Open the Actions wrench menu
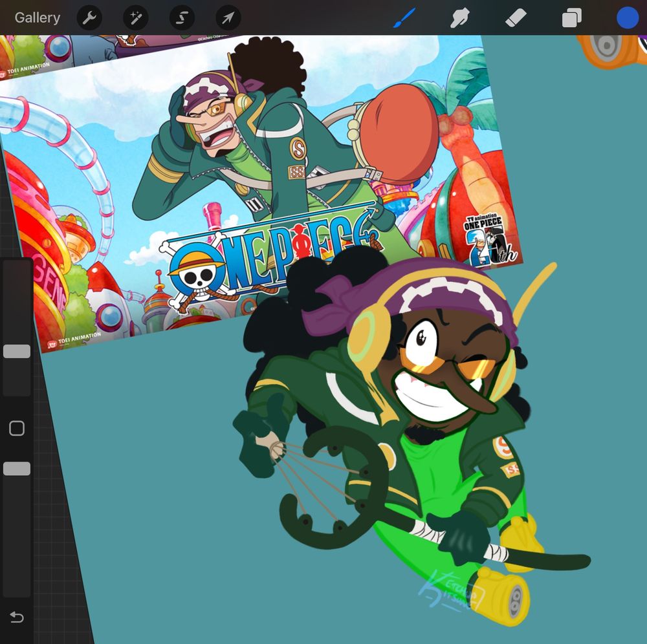This screenshot has width=647, height=644. pos(89,17)
